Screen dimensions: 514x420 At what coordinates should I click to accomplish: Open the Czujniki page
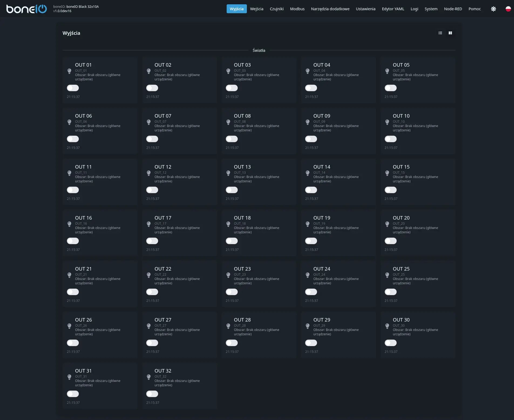coord(277,9)
